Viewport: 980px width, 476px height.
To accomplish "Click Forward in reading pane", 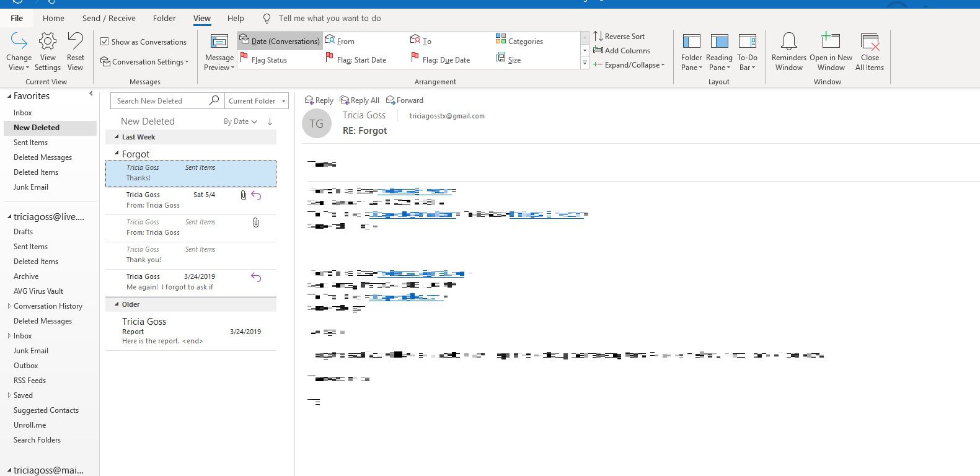I will 404,100.
